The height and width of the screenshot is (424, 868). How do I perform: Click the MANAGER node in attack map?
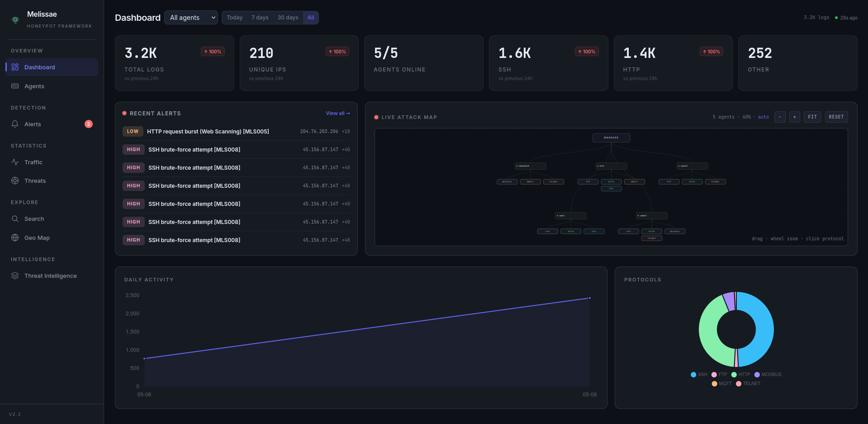point(611,138)
